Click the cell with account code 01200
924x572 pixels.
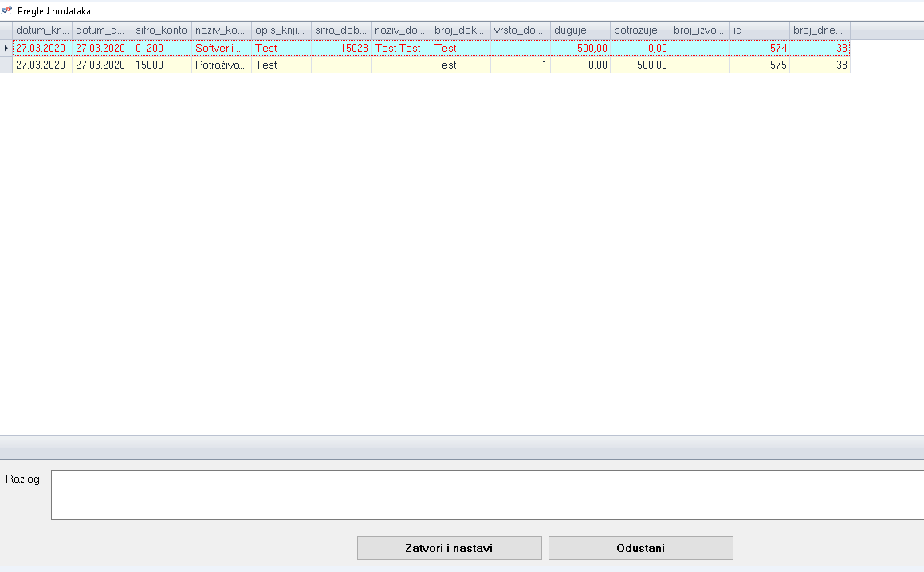point(161,49)
